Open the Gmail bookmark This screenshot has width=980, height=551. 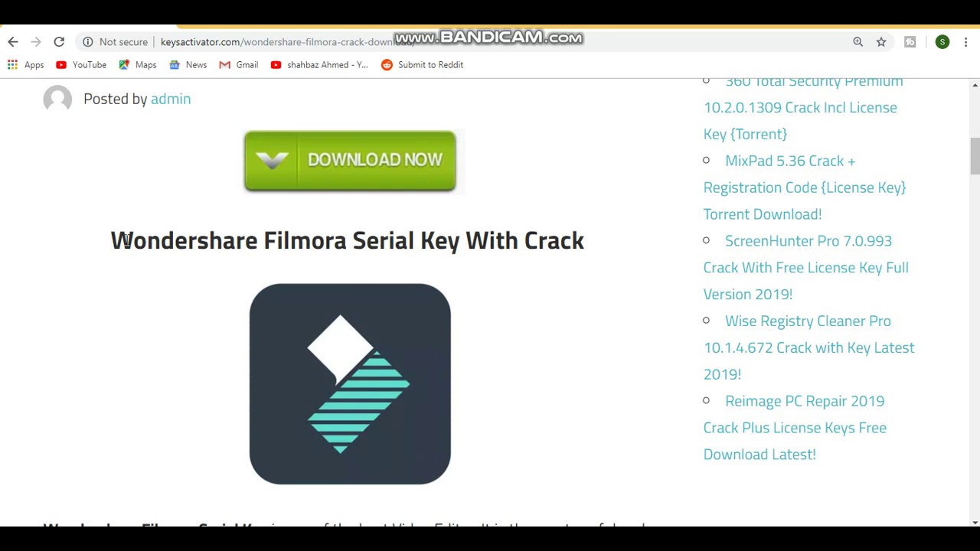click(239, 65)
